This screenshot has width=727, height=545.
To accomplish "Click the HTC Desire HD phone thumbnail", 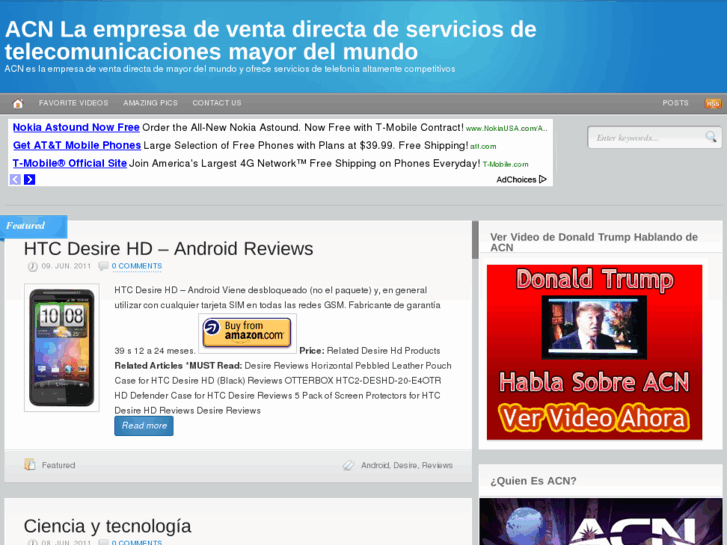I will (x=62, y=347).
